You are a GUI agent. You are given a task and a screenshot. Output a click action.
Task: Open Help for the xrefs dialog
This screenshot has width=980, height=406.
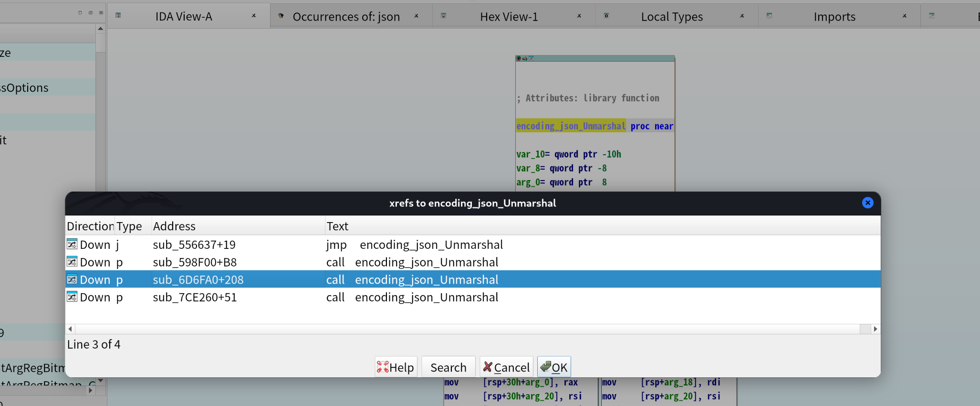click(396, 367)
